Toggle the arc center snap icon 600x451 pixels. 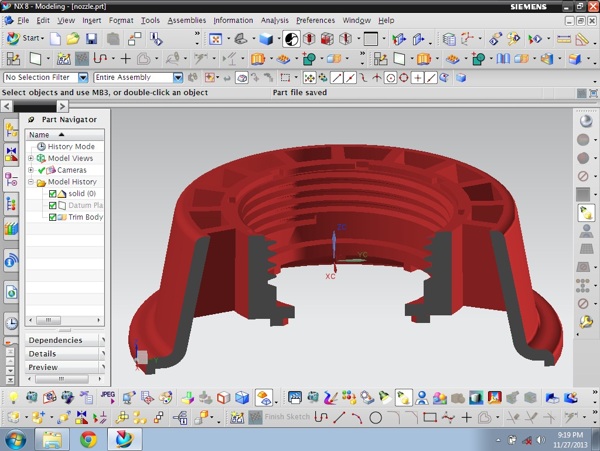[390, 78]
